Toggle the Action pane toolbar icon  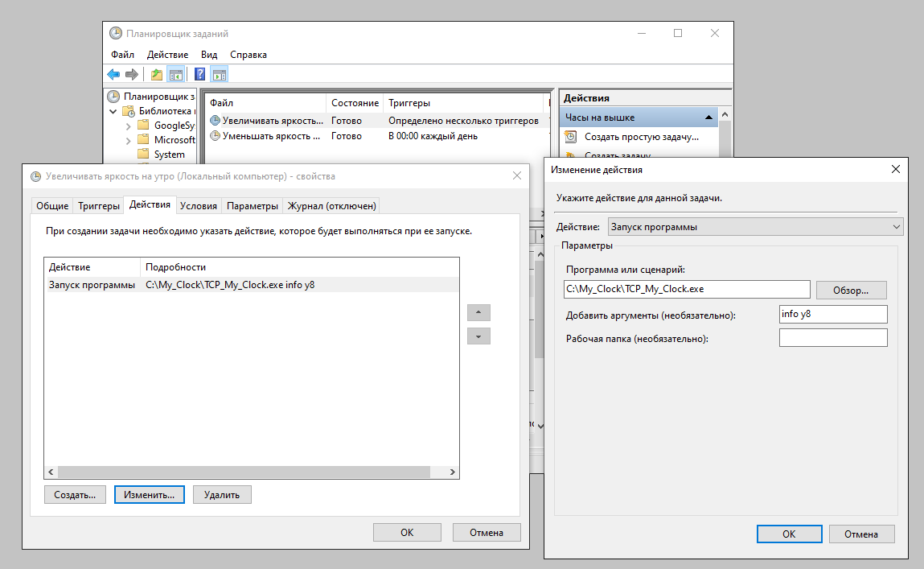pos(220,74)
